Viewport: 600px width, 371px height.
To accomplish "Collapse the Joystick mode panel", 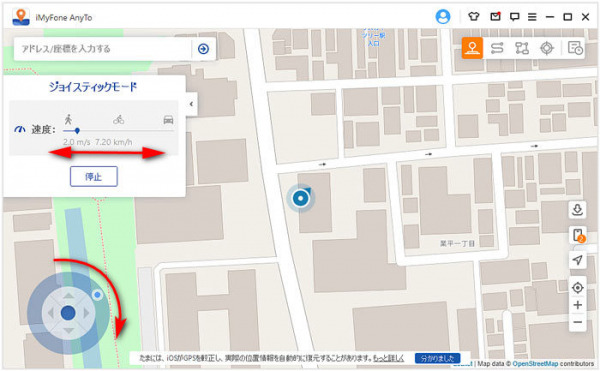I will pos(191,104).
